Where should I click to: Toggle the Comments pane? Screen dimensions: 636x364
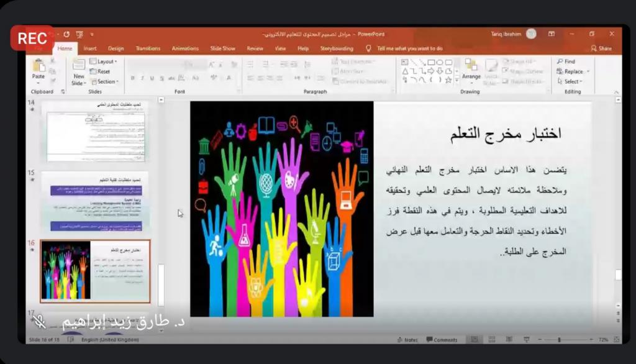(442, 340)
